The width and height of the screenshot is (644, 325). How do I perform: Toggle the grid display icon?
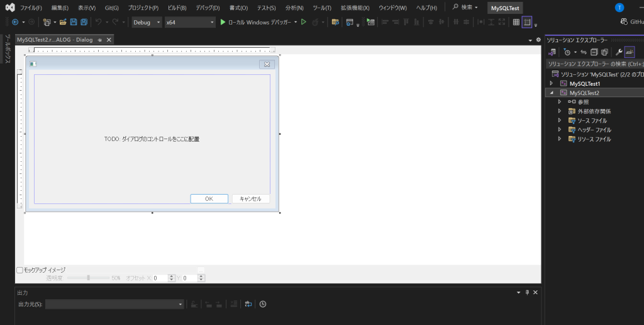pyautogui.click(x=516, y=22)
